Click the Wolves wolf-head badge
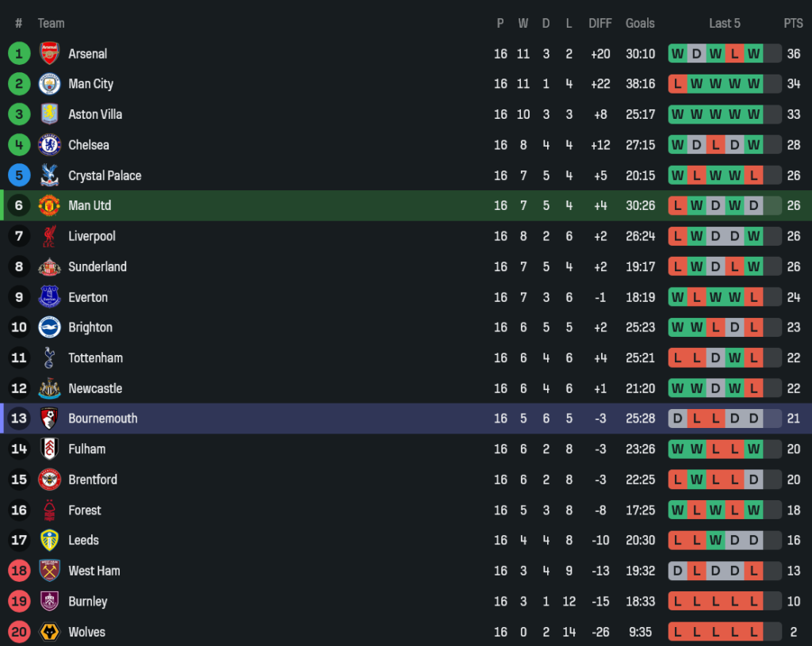Viewport: 812px width, 646px height. click(x=49, y=632)
